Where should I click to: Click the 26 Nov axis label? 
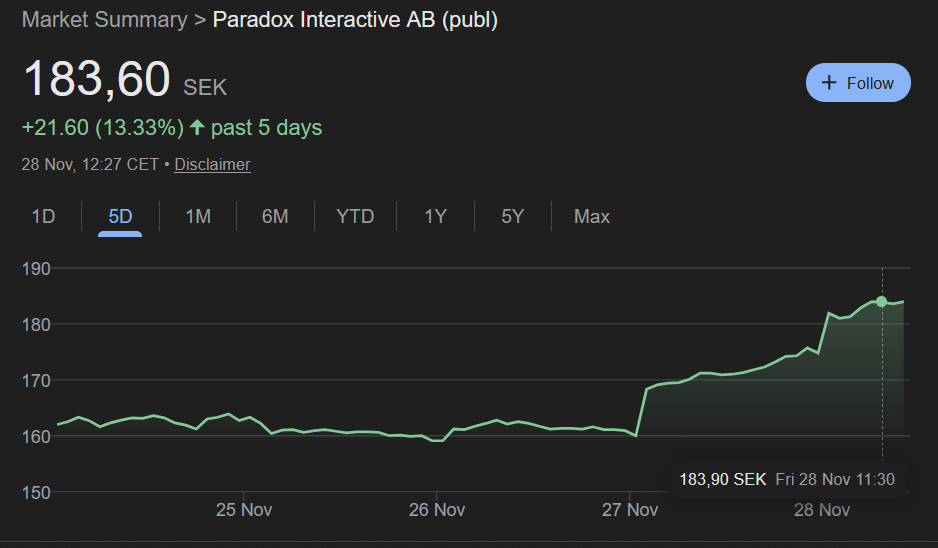437,510
